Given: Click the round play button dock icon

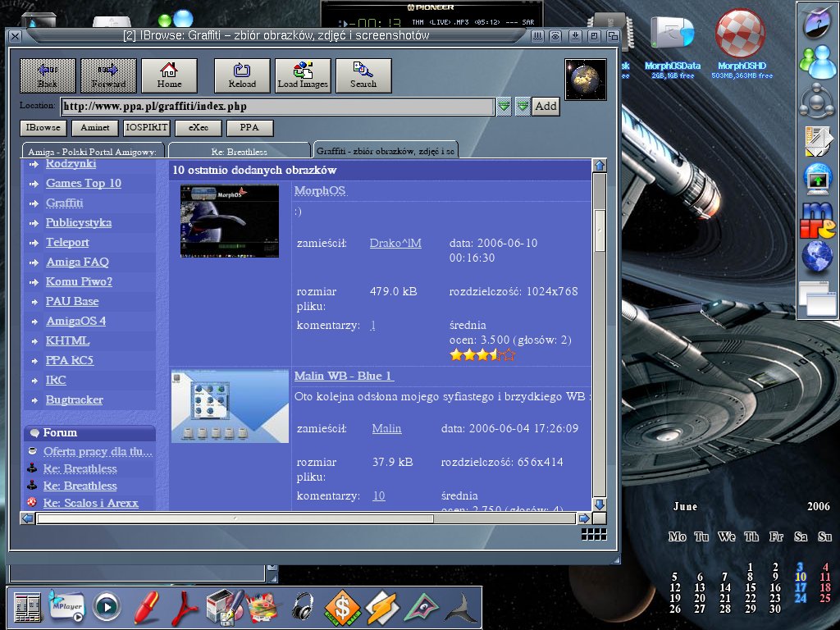Looking at the screenshot, I should pos(107,608).
